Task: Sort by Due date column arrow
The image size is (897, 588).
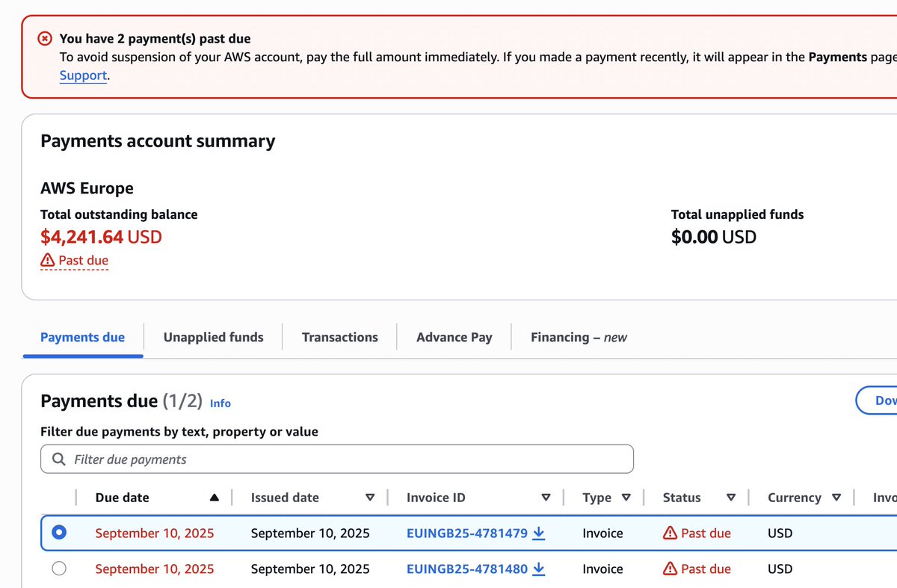Action: 215,498
